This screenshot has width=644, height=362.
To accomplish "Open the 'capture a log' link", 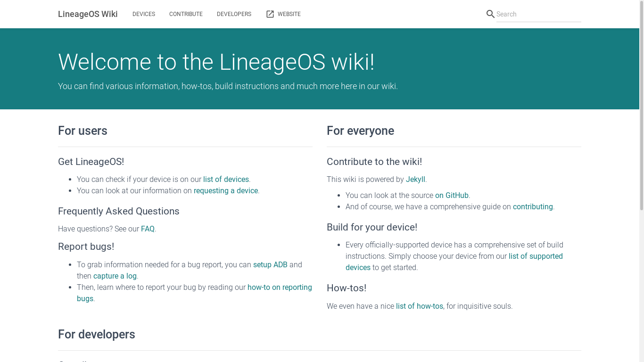I will click(x=115, y=276).
